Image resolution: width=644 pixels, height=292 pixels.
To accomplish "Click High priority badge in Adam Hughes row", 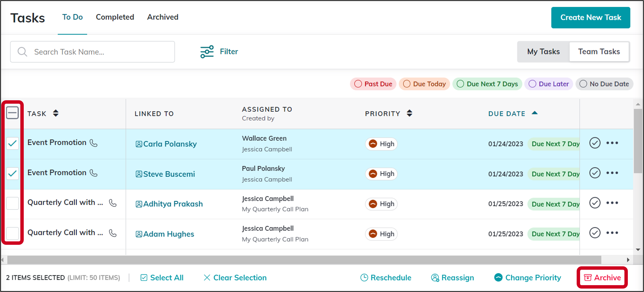I will click(x=381, y=234).
